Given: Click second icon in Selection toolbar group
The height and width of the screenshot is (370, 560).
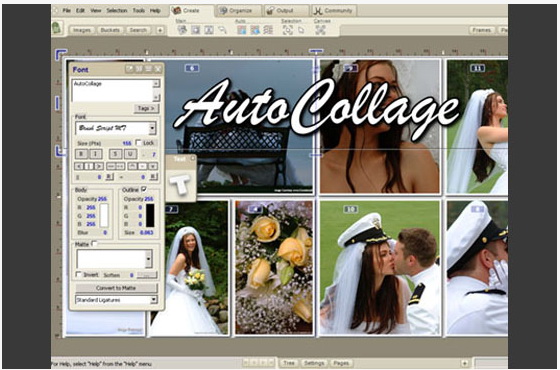Looking at the screenshot, I should tap(301, 30).
